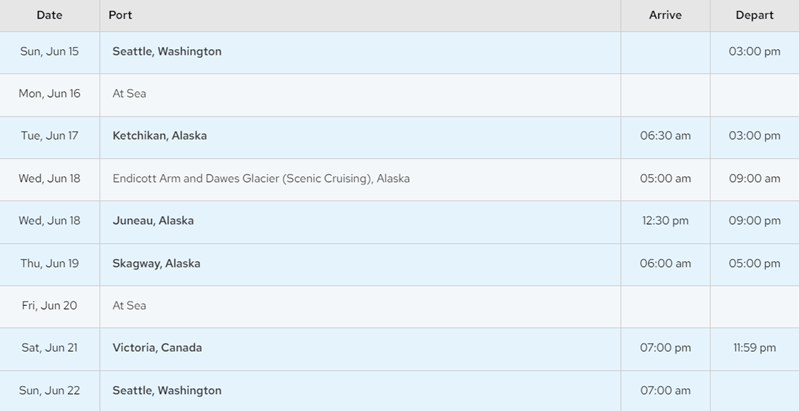This screenshot has width=800, height=411.
Task: Click the Arrive column header
Action: (665, 16)
